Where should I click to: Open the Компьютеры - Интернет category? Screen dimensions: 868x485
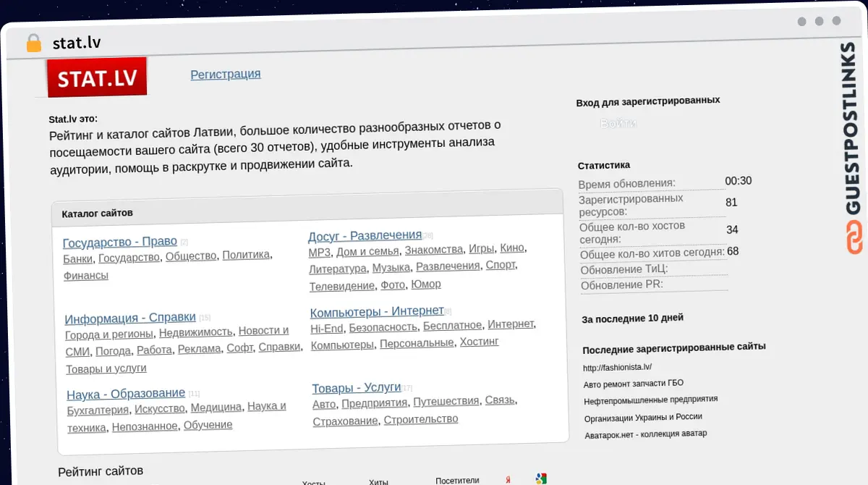coord(376,312)
